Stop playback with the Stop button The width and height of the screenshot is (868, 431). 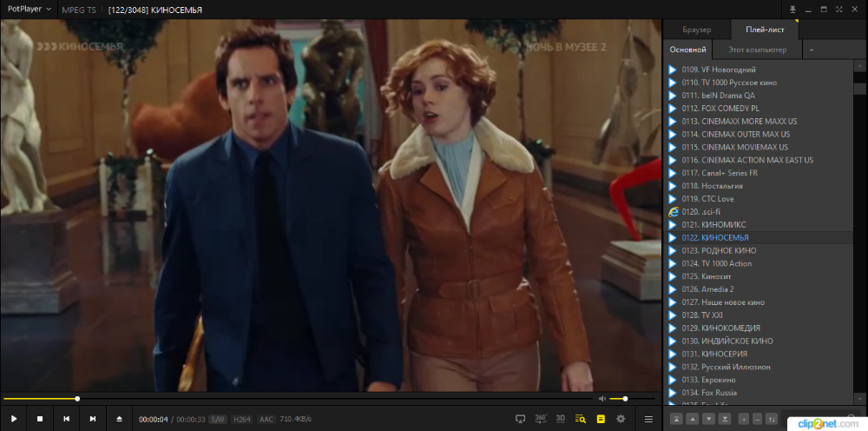click(x=40, y=419)
